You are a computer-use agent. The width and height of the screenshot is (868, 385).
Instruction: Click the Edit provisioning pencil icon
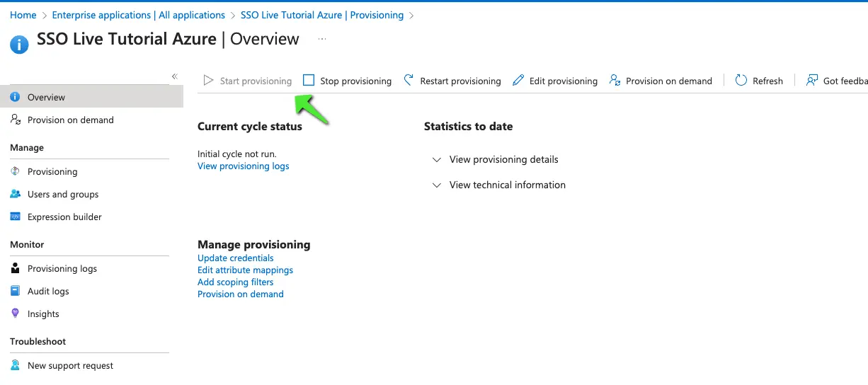click(518, 81)
